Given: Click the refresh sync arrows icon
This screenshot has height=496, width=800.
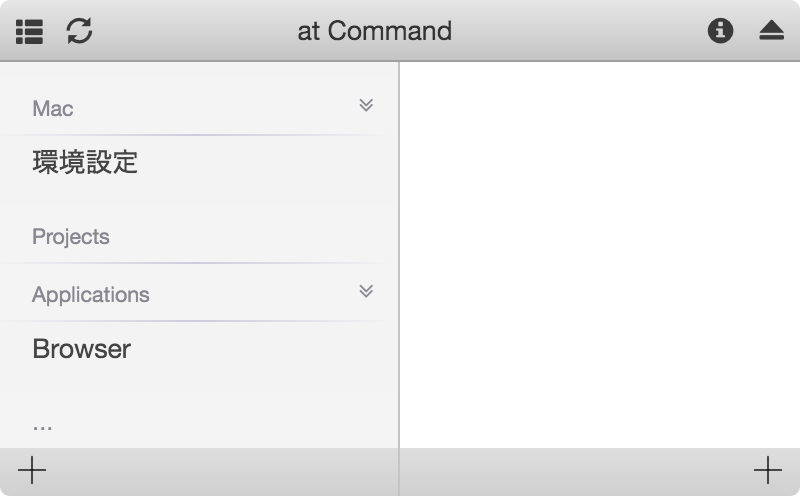Looking at the screenshot, I should coord(80,31).
